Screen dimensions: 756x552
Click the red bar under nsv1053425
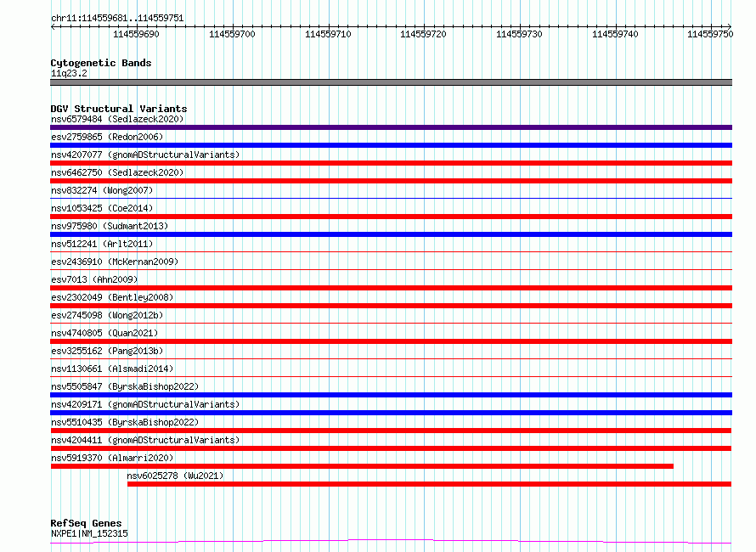[391, 217]
